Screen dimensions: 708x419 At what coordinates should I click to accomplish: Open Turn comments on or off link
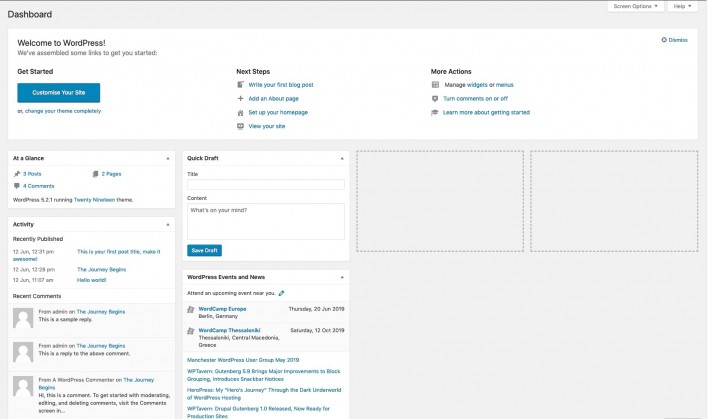tap(475, 98)
